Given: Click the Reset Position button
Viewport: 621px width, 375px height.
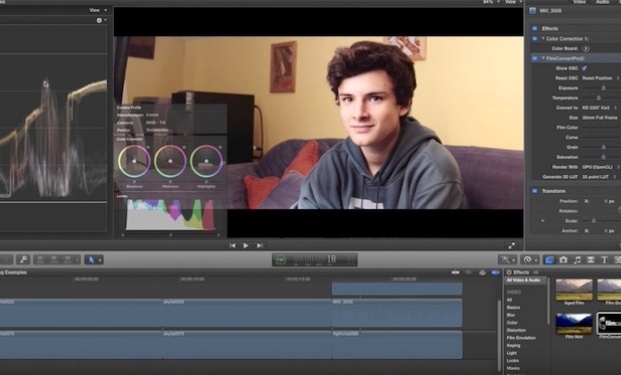Looking at the screenshot, I should click(597, 78).
